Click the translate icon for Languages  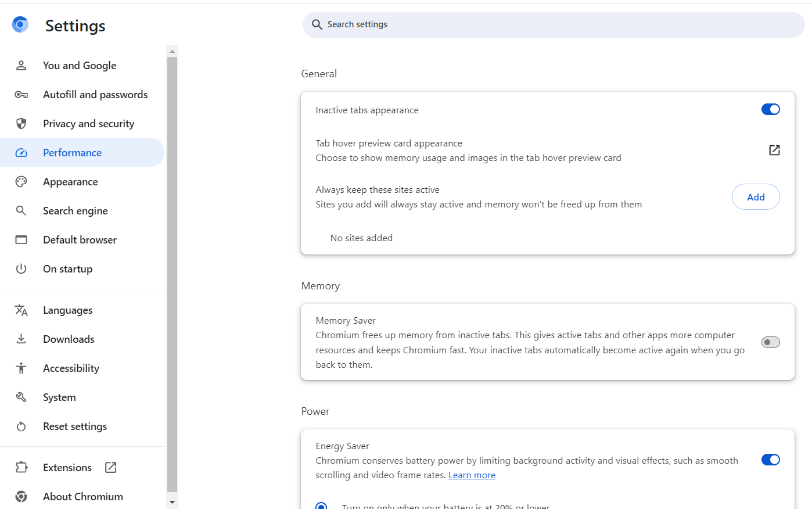pyautogui.click(x=21, y=310)
